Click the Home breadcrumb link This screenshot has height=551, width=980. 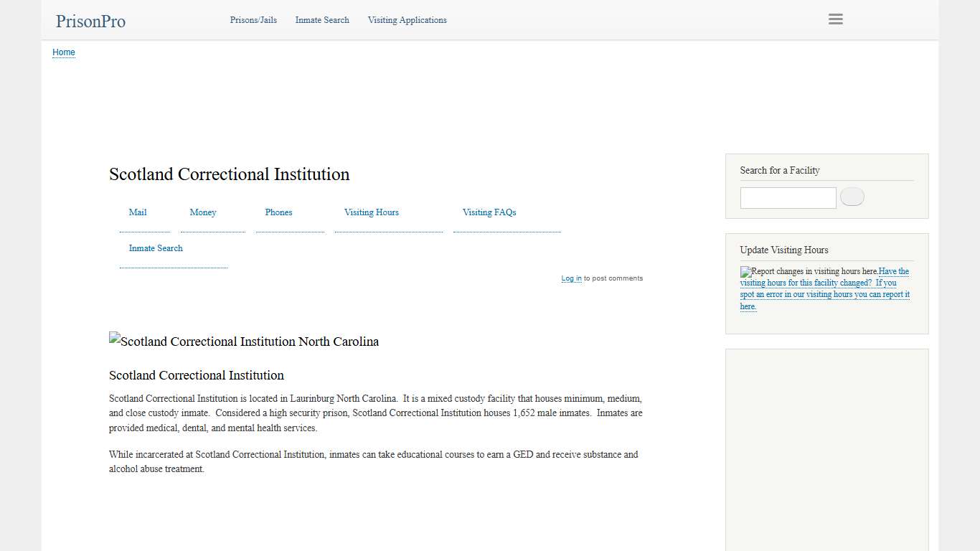(x=63, y=52)
